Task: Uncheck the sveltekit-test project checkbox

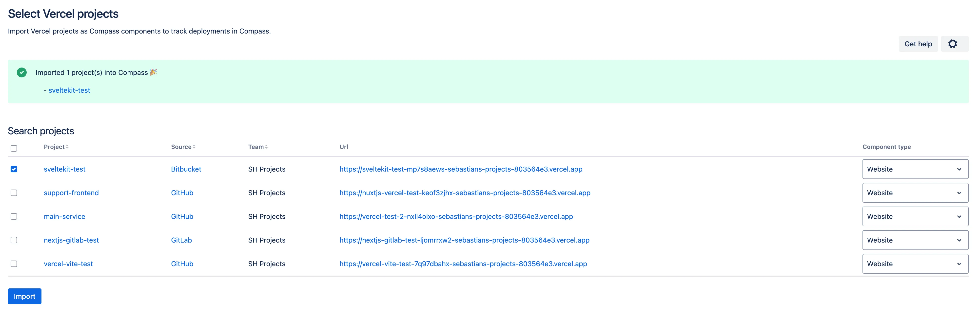Action: [14, 169]
